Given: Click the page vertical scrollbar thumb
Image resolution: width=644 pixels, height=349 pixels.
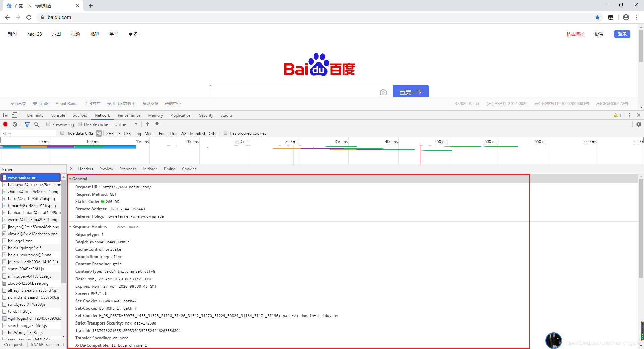Looking at the screenshot, I should [641, 46].
